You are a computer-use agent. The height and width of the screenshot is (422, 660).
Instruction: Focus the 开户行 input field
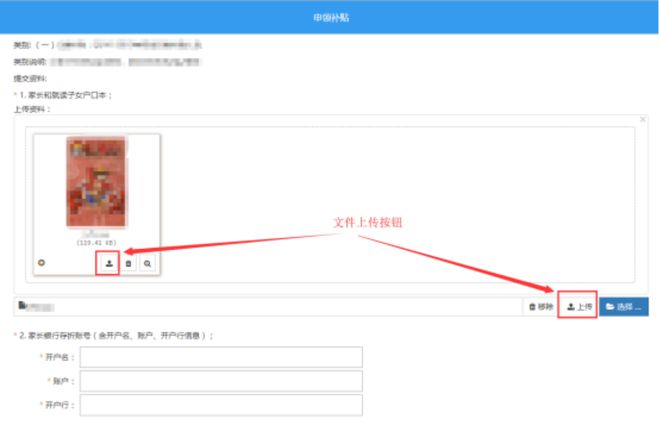coord(221,405)
